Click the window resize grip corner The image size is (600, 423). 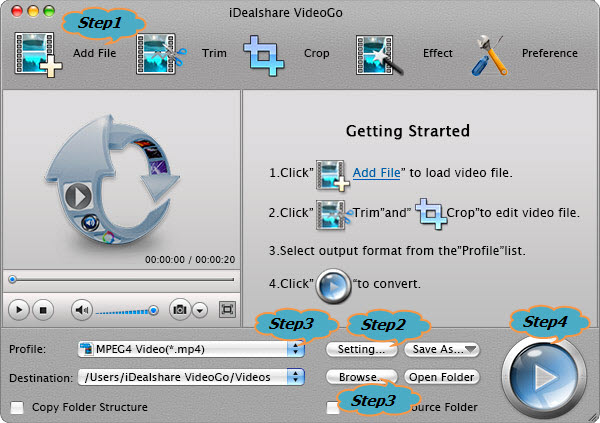593,417
